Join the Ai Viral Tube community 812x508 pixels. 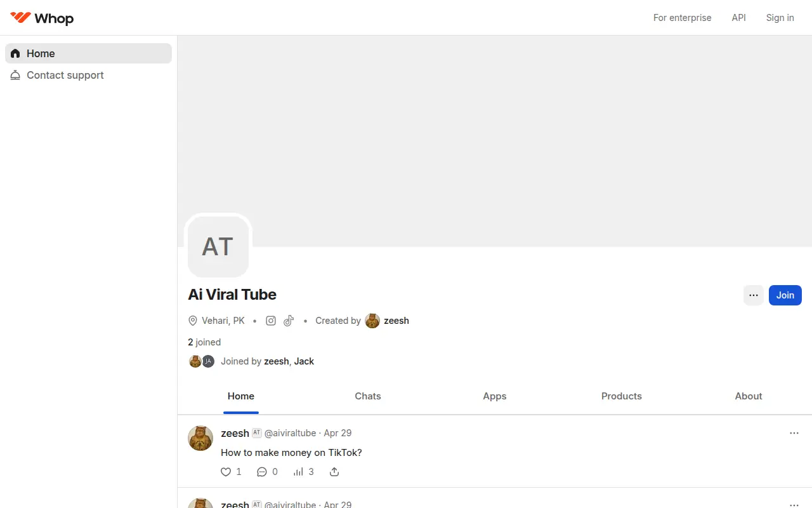[785, 295]
